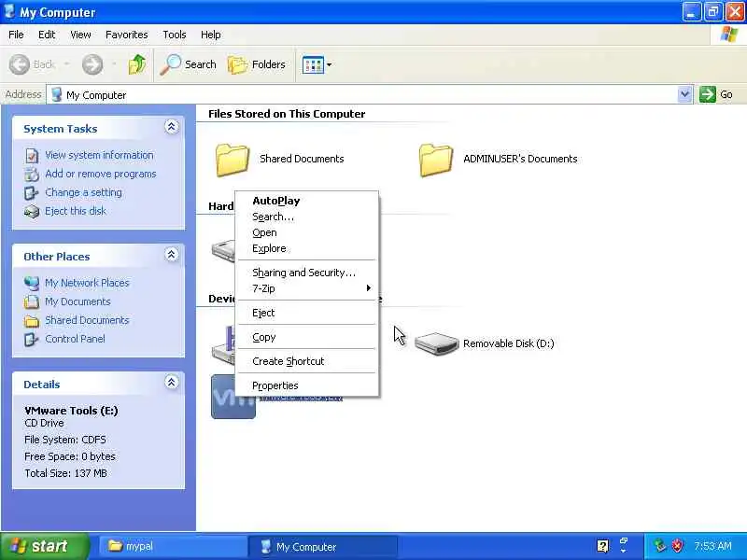The height and width of the screenshot is (560, 747).
Task: Click Eject this disk link
Action: (76, 211)
